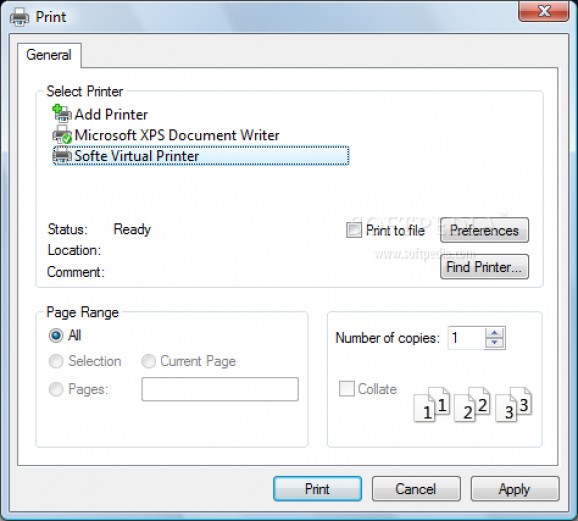Click the printer icon in the title bar
Viewport: 578px width, 521px height.
pyautogui.click(x=19, y=17)
